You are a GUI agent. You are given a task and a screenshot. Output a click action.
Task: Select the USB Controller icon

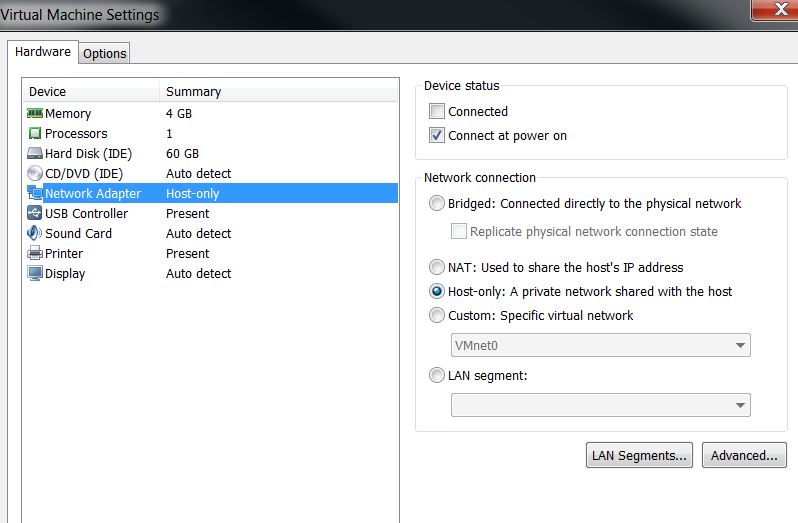tap(35, 214)
